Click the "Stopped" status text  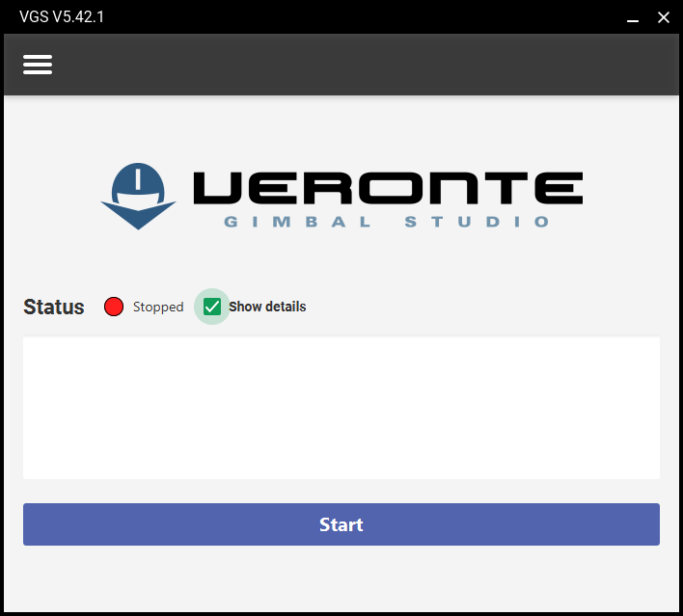point(158,307)
